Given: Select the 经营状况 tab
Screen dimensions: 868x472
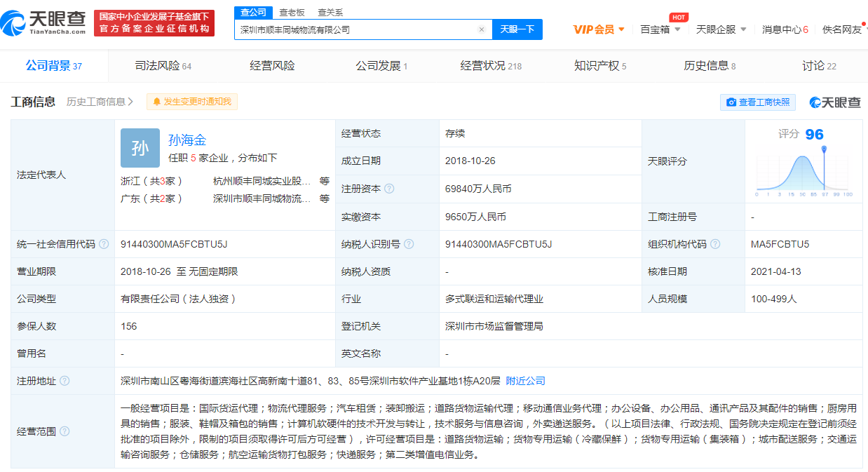Looking at the screenshot, I should tap(491, 66).
